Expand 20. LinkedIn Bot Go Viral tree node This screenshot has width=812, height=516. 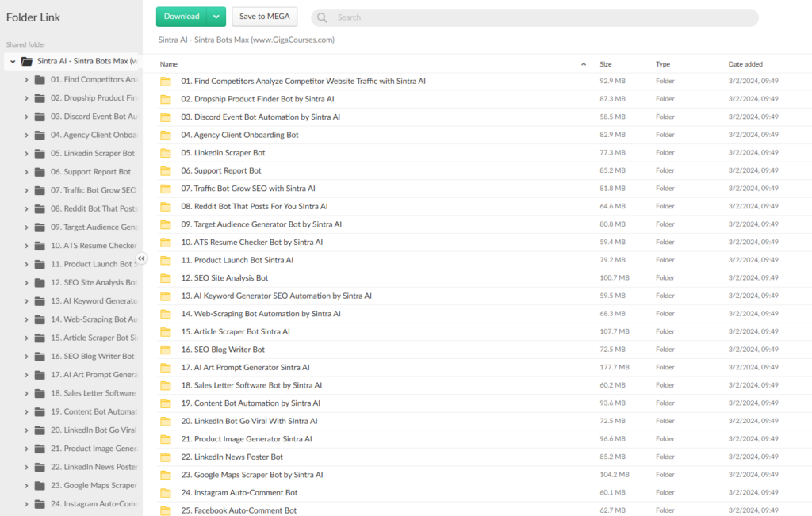pyautogui.click(x=25, y=430)
